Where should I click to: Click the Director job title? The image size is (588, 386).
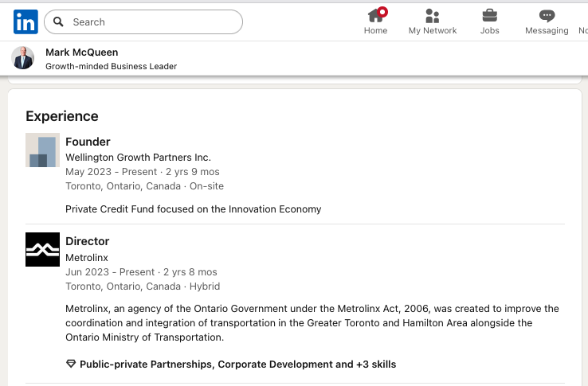click(x=88, y=241)
